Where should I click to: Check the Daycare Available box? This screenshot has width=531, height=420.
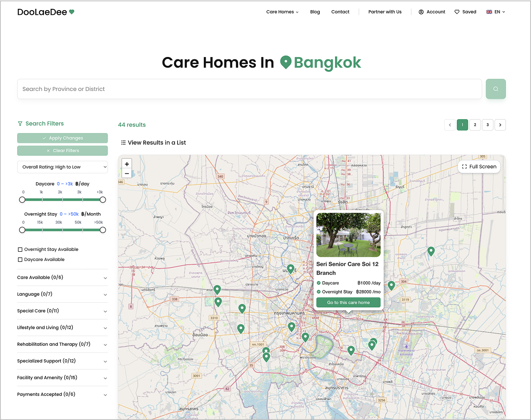20,260
